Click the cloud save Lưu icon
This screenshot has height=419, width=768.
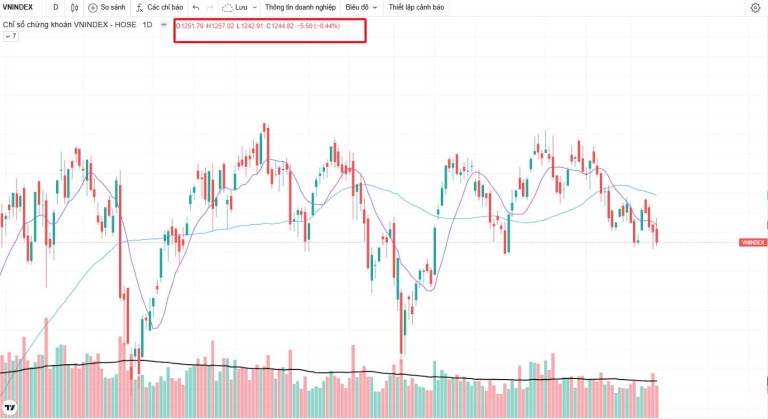(227, 8)
